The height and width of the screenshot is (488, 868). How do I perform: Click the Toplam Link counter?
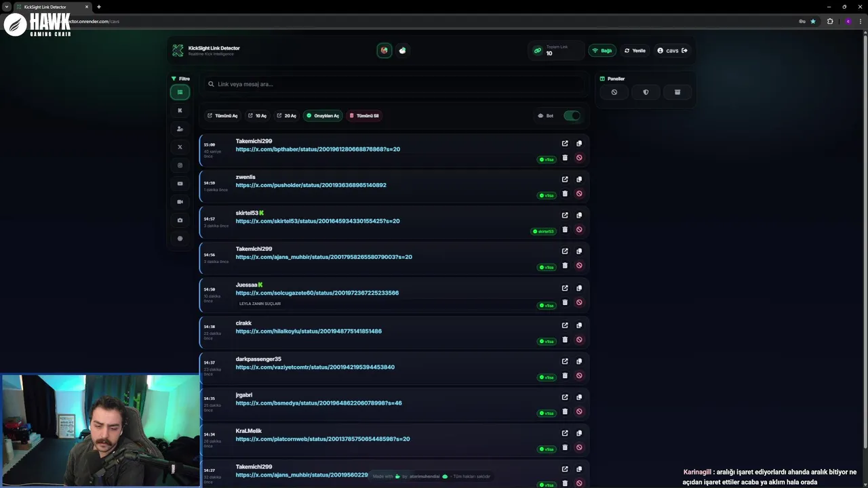coord(556,50)
